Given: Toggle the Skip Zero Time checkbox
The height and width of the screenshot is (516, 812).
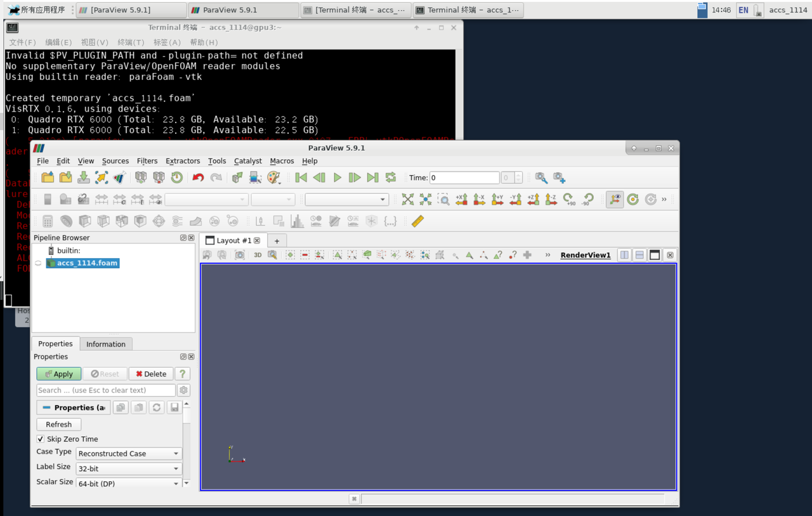Looking at the screenshot, I should coord(41,439).
